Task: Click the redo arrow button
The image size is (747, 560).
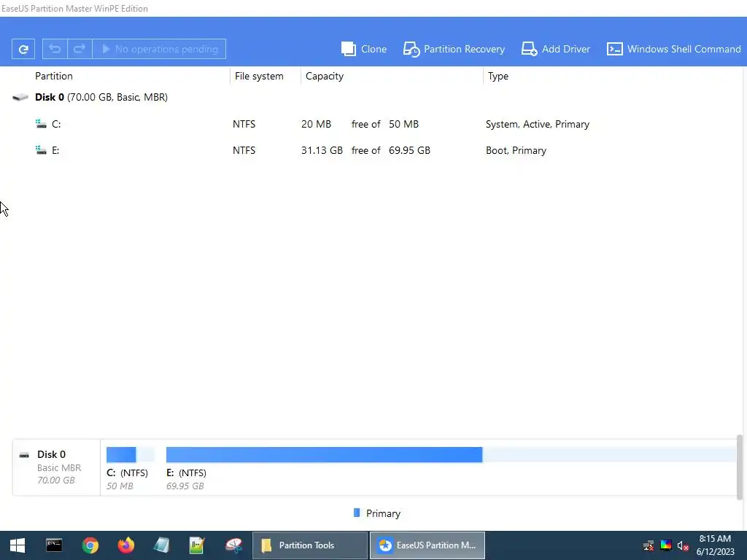Action: coord(80,49)
